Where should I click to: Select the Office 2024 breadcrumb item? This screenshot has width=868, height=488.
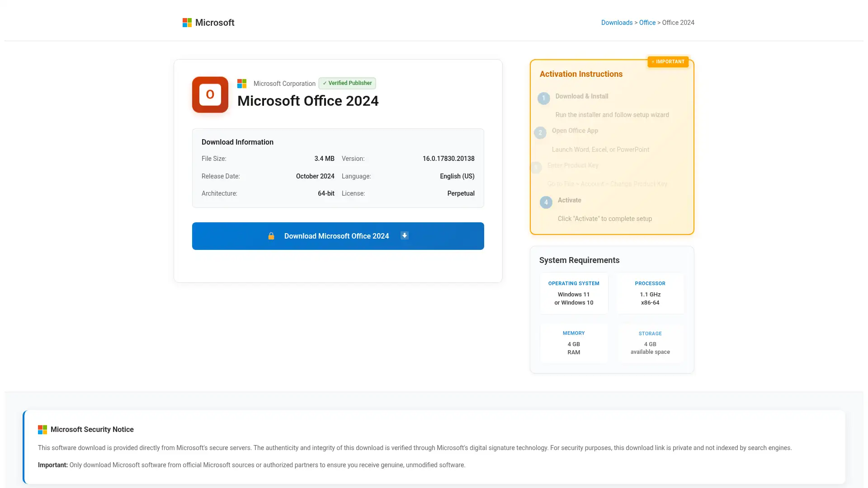coord(678,22)
